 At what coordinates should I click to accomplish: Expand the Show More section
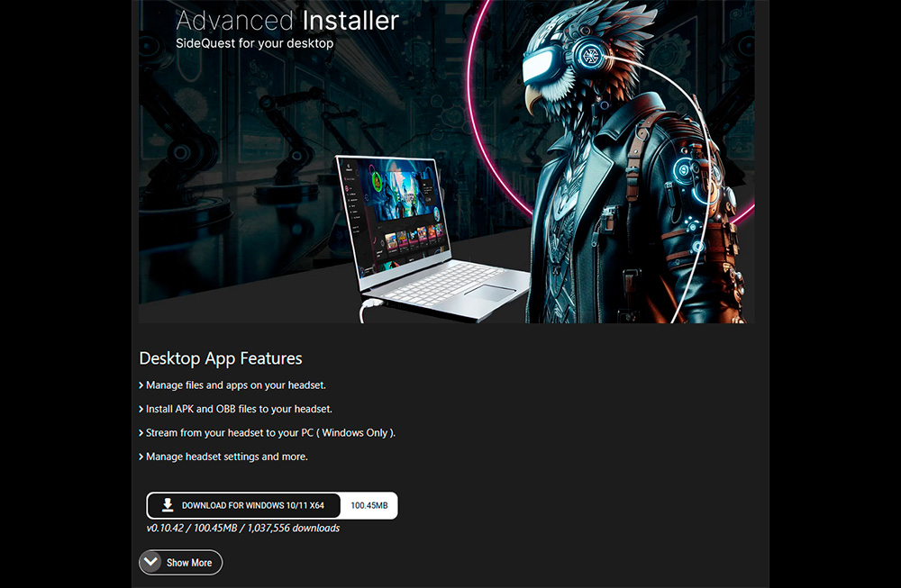(x=188, y=563)
